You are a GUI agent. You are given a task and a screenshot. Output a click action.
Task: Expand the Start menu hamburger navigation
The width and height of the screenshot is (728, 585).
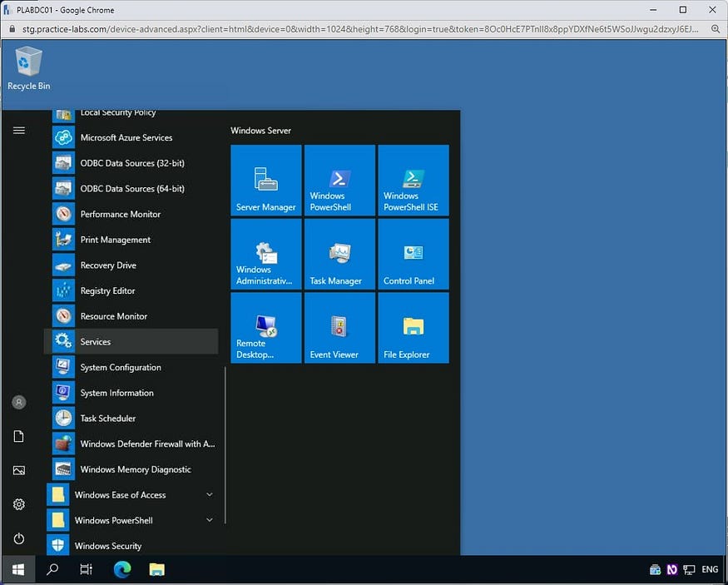tap(19, 131)
